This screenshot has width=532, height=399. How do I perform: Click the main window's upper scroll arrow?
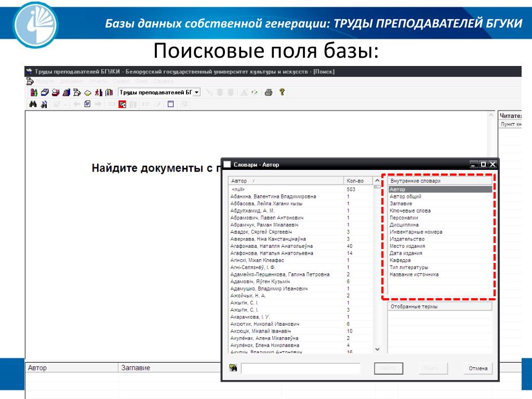pos(491,115)
